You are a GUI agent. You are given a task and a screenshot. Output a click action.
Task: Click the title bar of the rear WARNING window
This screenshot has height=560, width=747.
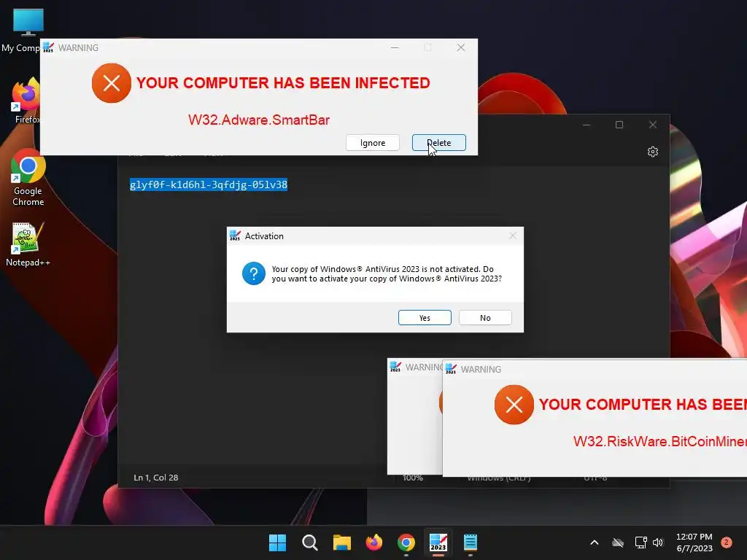click(x=414, y=367)
